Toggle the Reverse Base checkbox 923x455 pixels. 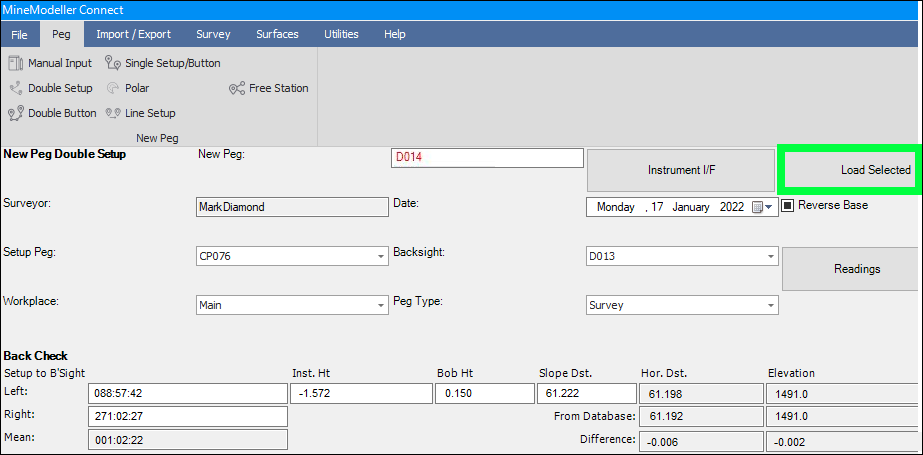788,205
